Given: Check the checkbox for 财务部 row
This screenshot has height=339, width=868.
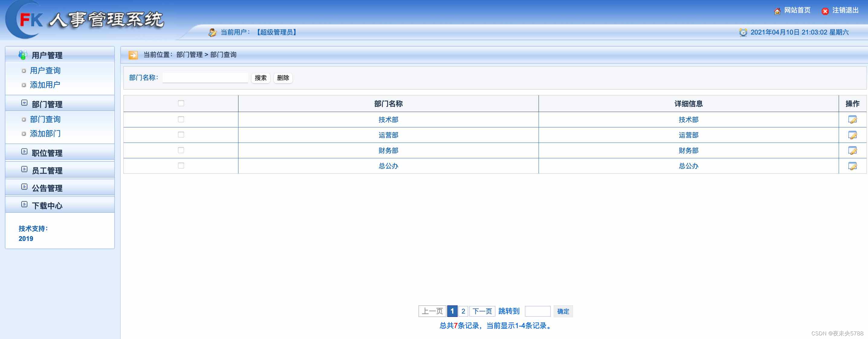Looking at the screenshot, I should pyautogui.click(x=181, y=150).
